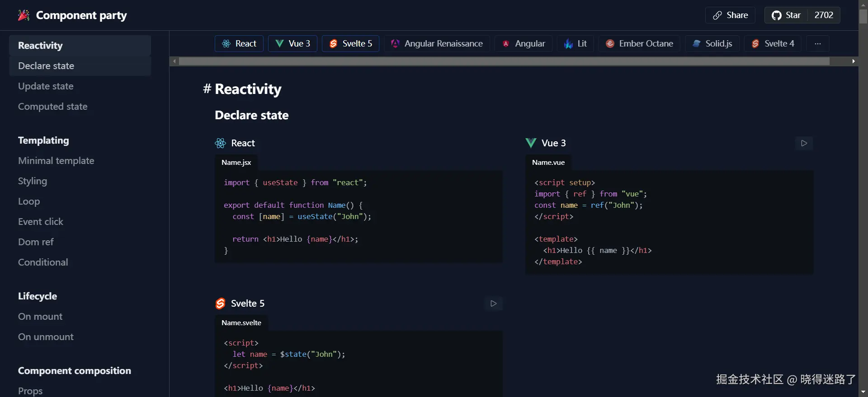The width and height of the screenshot is (868, 397).
Task: Open Conditional in sidebar
Action: (x=43, y=262)
